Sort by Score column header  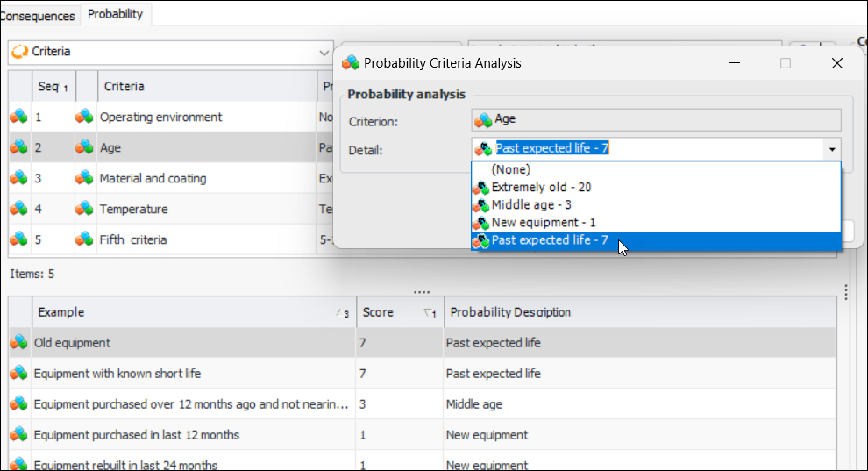click(x=400, y=312)
